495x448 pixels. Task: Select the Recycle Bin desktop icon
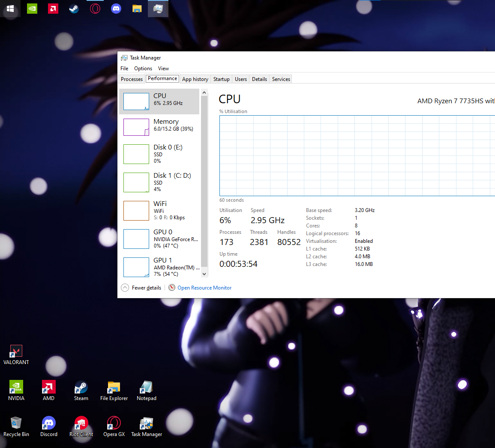pos(16,427)
